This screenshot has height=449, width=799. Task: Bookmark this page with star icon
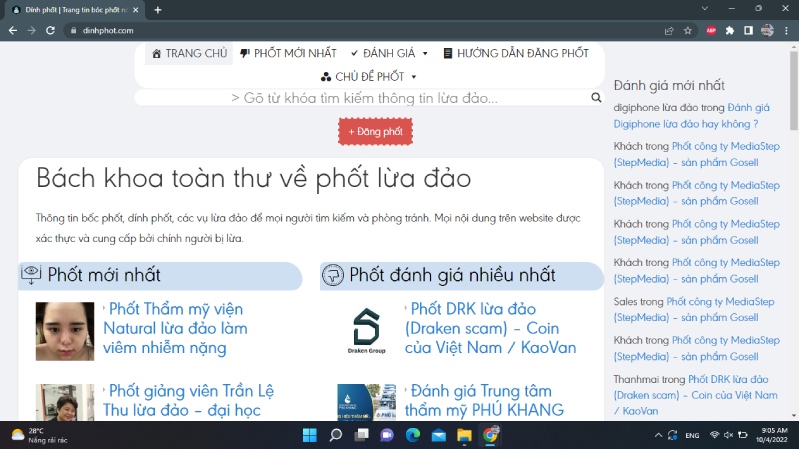pos(687,31)
